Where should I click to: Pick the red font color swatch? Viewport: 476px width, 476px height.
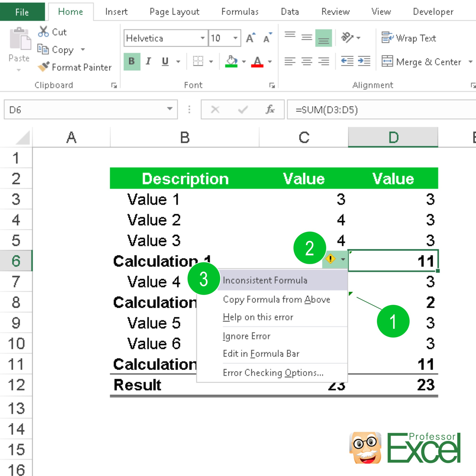[257, 66]
